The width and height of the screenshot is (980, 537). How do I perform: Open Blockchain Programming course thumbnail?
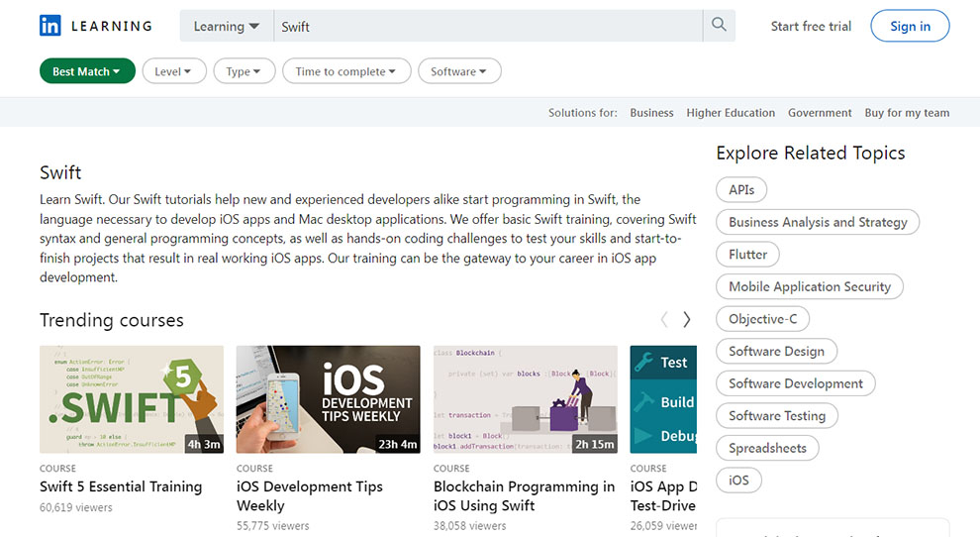(526, 399)
